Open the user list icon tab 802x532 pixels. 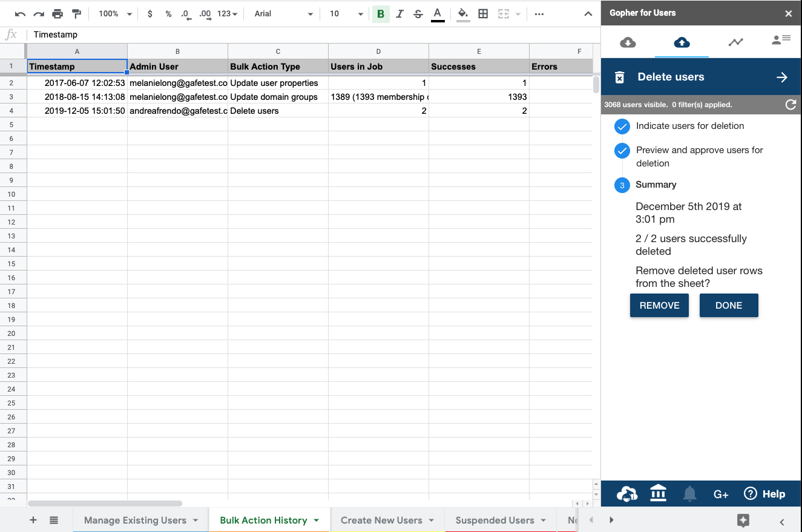point(781,40)
